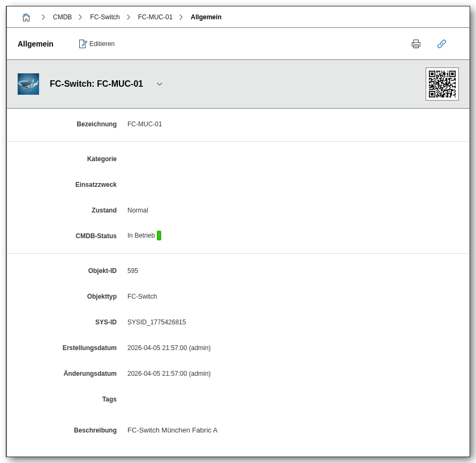
Task: Select FC-MUC-01 in the breadcrumb
Action: (155, 17)
